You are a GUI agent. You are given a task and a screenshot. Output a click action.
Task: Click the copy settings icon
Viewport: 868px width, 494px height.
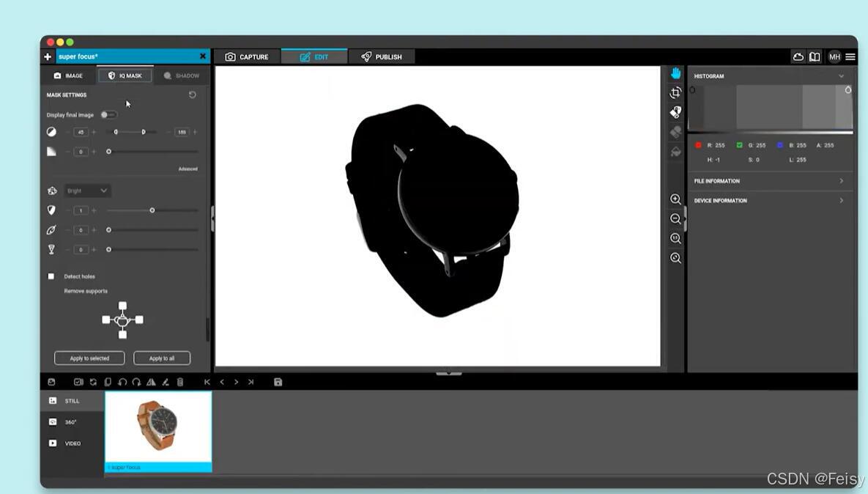click(108, 382)
